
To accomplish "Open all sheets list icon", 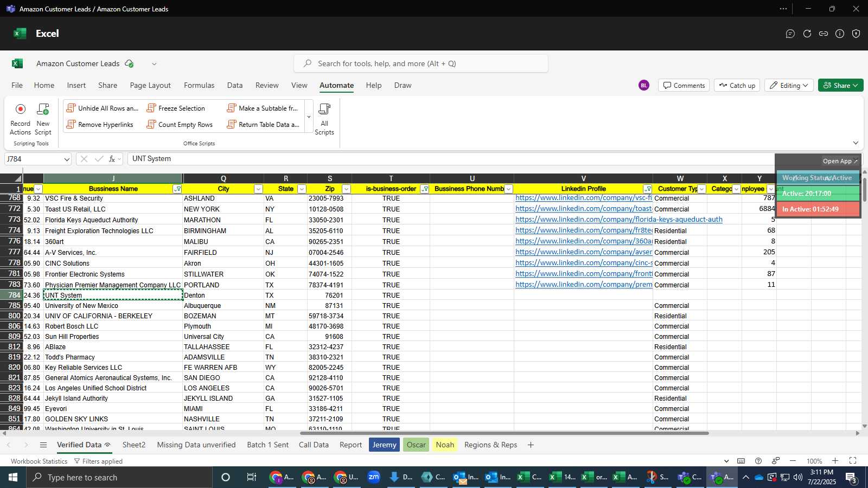I will coord(43,445).
